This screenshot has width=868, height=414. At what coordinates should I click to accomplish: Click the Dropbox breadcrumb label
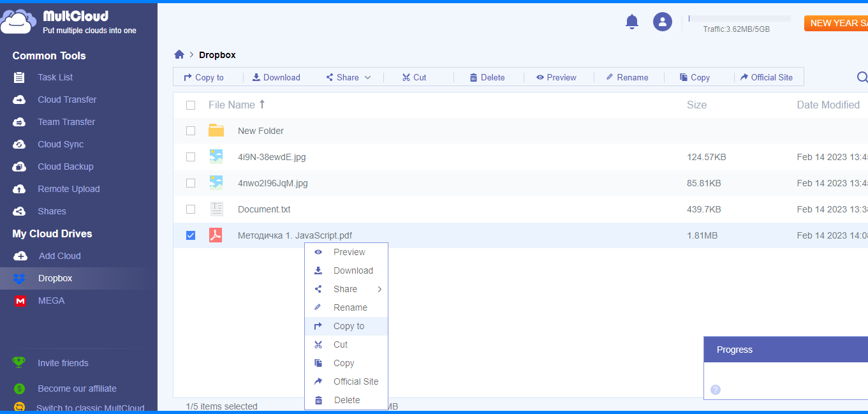pos(217,55)
